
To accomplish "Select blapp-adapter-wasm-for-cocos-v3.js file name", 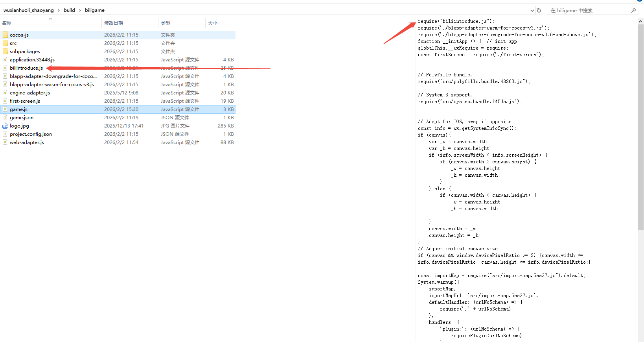I will [x=52, y=85].
